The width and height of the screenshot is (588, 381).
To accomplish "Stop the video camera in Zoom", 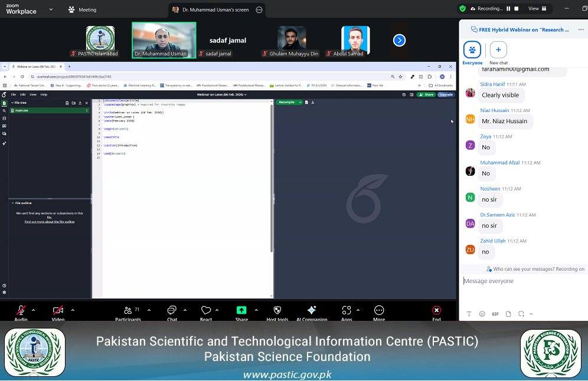I will point(57,311).
